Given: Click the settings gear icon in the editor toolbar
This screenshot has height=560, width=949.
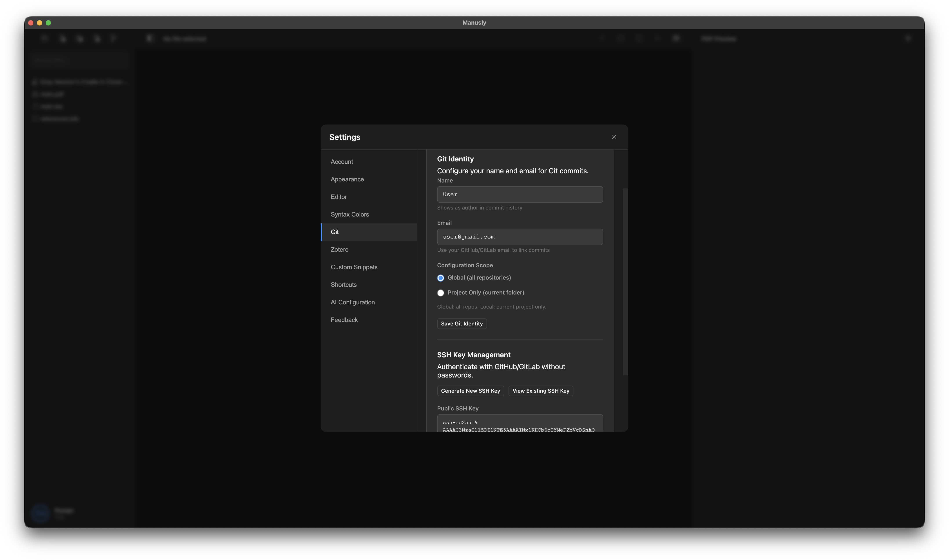Looking at the screenshot, I should pyautogui.click(x=676, y=38).
